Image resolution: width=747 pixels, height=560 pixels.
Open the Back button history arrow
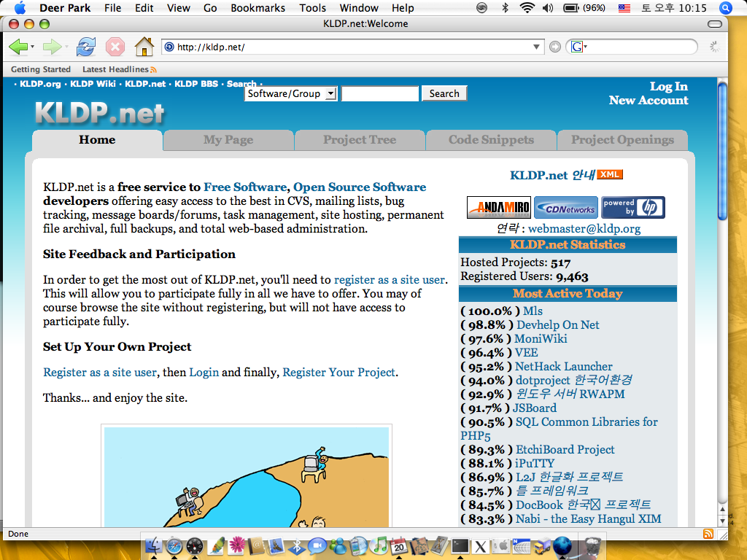click(x=32, y=47)
